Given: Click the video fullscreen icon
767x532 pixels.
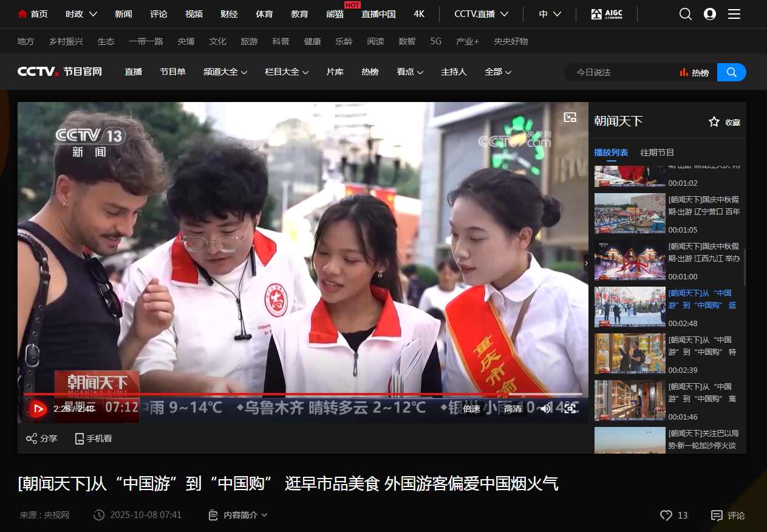Looking at the screenshot, I should coord(570,409).
